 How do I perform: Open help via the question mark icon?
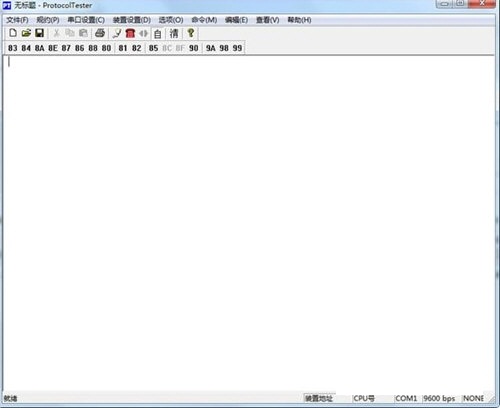click(x=191, y=33)
